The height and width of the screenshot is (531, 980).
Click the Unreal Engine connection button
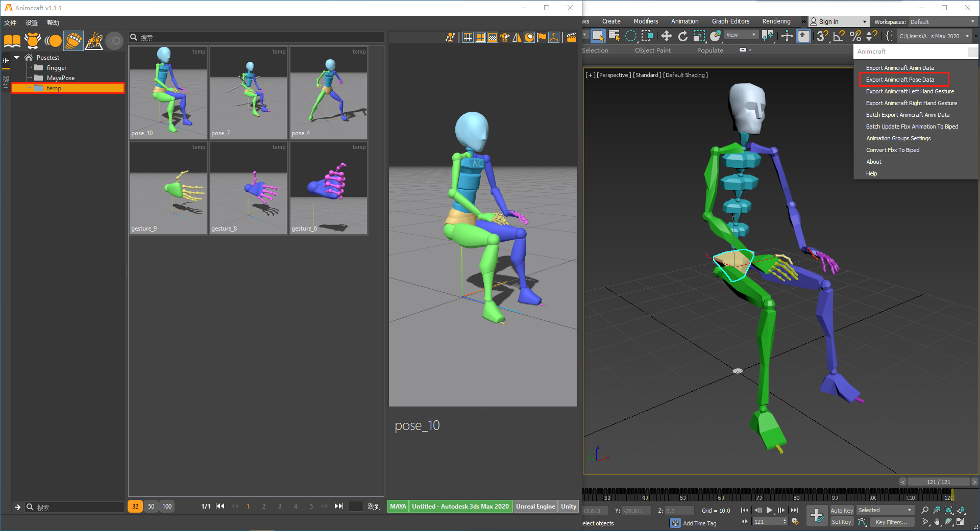click(535, 507)
